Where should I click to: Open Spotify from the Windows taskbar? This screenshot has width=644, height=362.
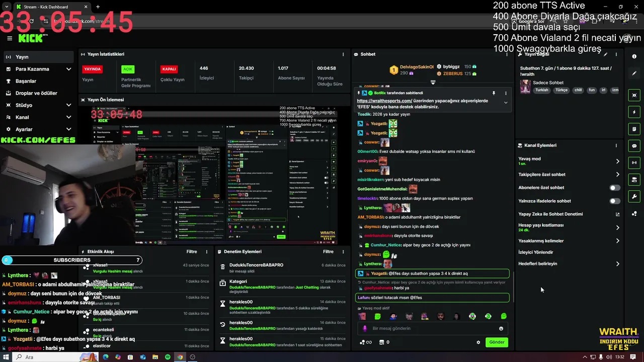click(x=168, y=357)
